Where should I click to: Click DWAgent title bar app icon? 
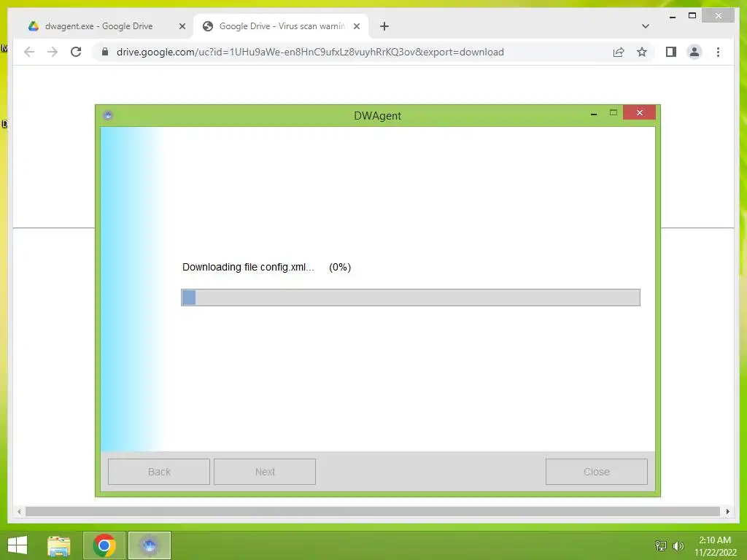108,115
